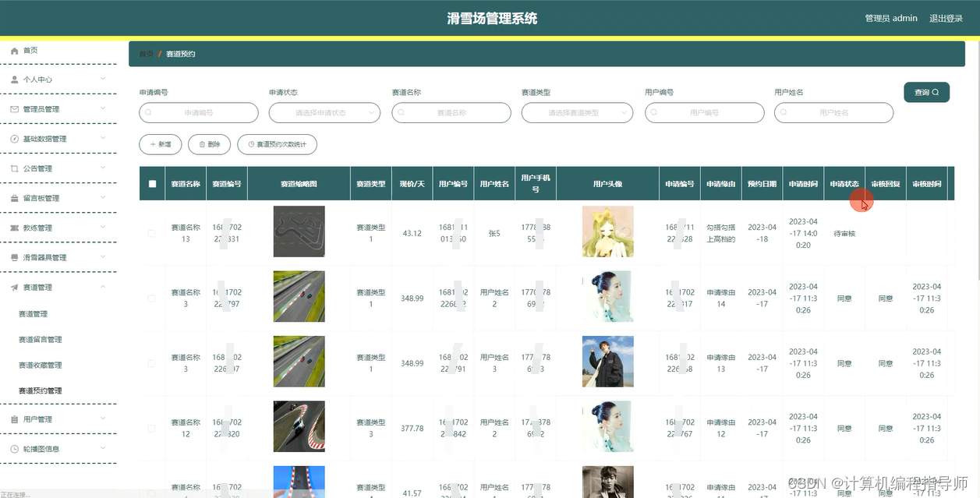Click the 查询 search button
This screenshot has height=498, width=980.
pyautogui.click(x=925, y=92)
